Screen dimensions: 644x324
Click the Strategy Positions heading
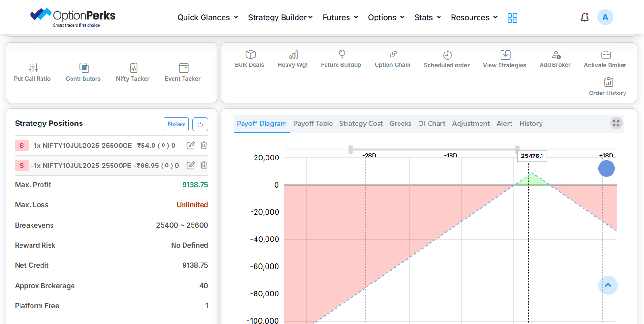pos(49,123)
